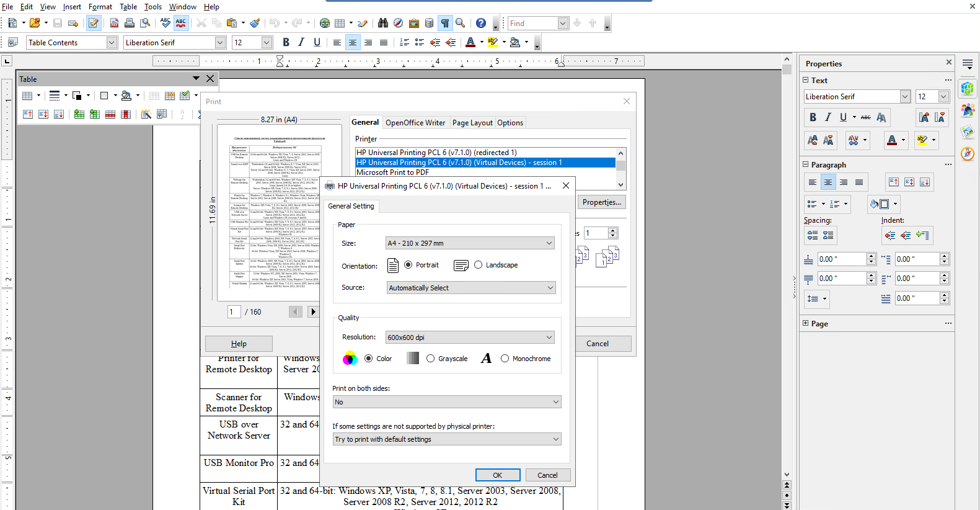Choose Grayscale print quality

(430, 359)
